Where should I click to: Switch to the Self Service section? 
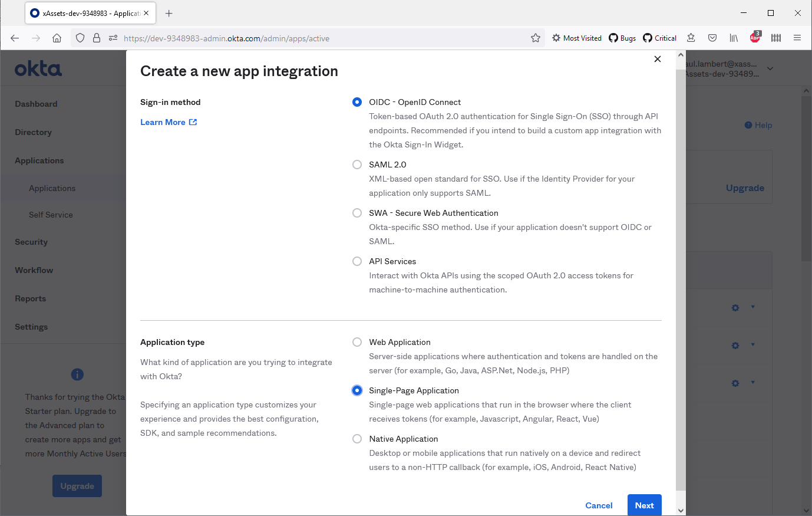click(51, 215)
